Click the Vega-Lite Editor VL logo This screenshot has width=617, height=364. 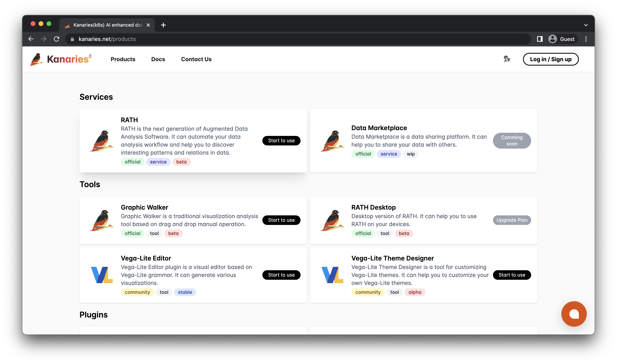[x=102, y=275]
